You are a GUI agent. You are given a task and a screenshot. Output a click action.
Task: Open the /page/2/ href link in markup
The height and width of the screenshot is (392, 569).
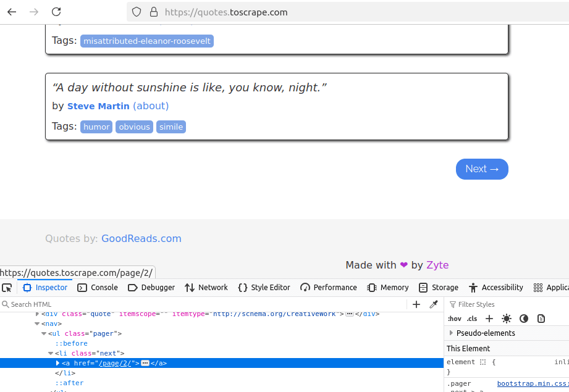tap(115, 363)
